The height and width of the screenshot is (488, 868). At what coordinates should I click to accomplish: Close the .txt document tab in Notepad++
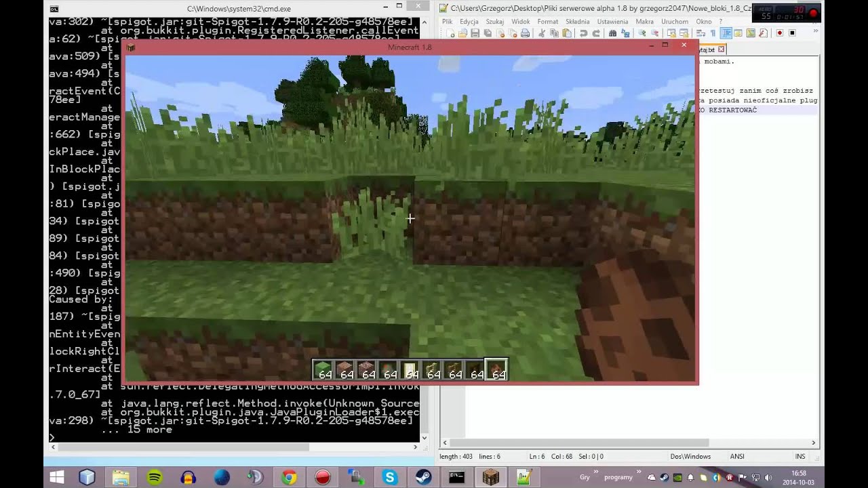(x=722, y=49)
